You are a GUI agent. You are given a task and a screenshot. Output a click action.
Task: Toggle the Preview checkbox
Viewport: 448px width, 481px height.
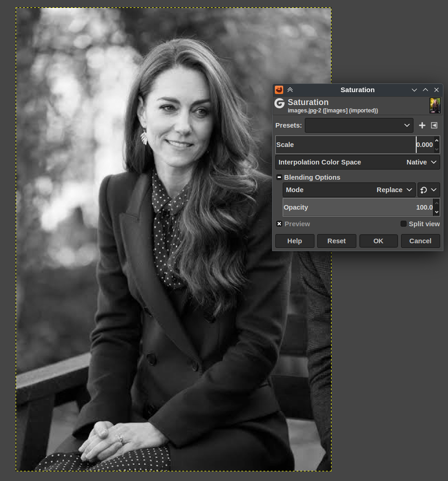click(279, 224)
